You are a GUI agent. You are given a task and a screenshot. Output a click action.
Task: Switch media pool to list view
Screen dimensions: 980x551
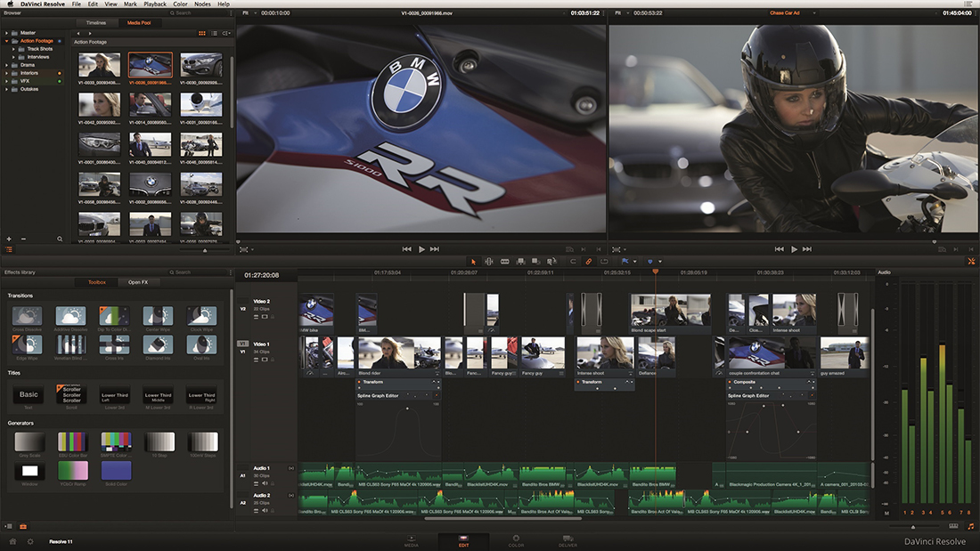[x=215, y=33]
